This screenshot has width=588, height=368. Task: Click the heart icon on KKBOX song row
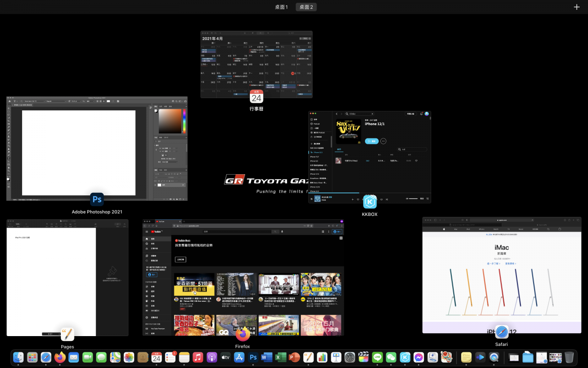(416, 160)
